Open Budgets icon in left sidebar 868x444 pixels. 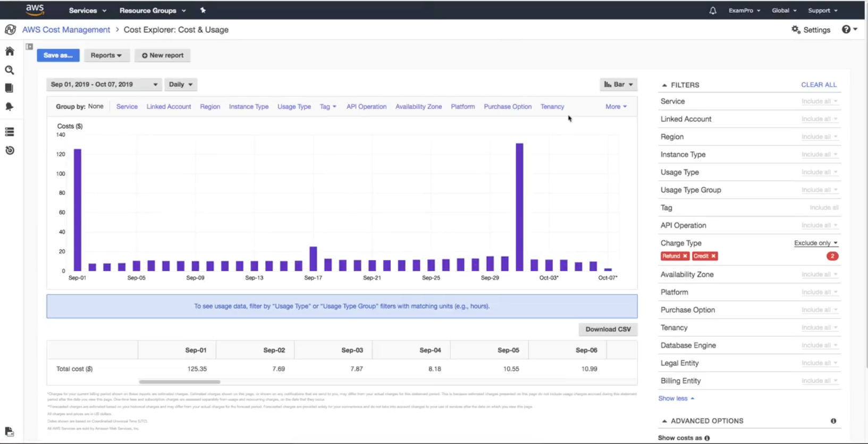[x=9, y=107]
